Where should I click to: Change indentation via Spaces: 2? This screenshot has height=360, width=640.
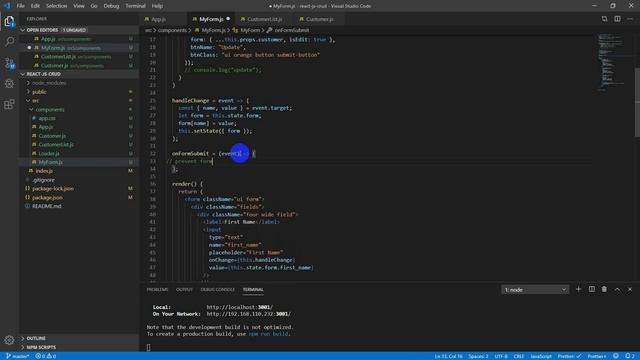pos(478,356)
